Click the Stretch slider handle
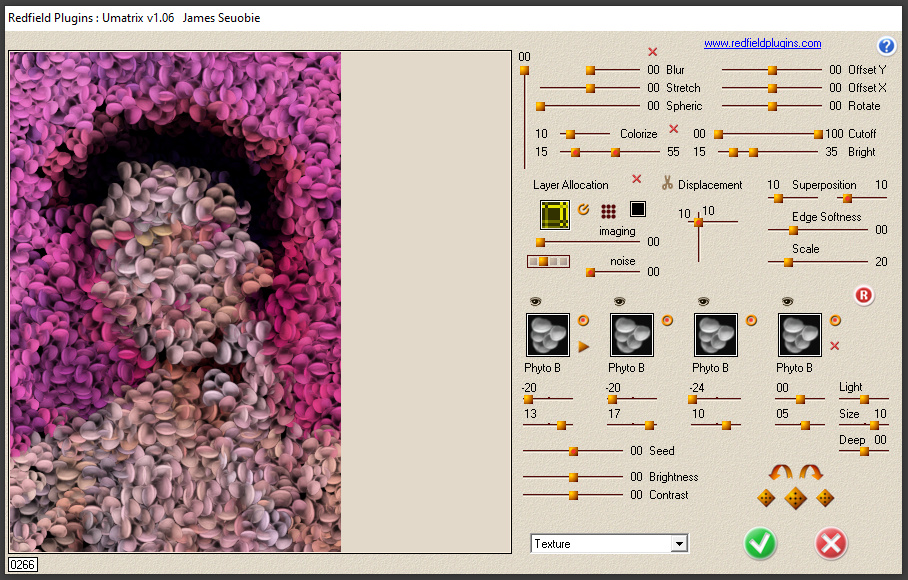Image resolution: width=908 pixels, height=580 pixels. [x=590, y=89]
